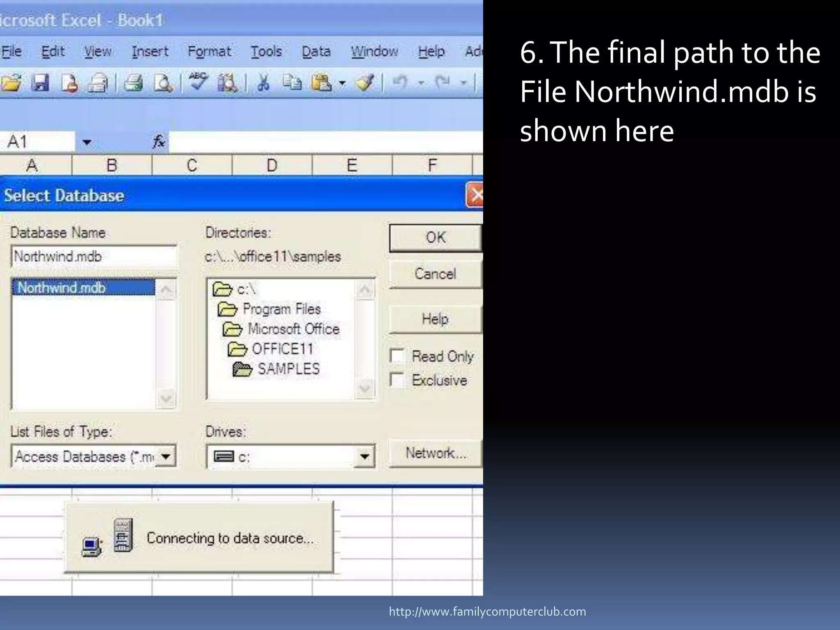Click directories list scroll up arrow
The height and width of the screenshot is (630, 840).
(365, 290)
